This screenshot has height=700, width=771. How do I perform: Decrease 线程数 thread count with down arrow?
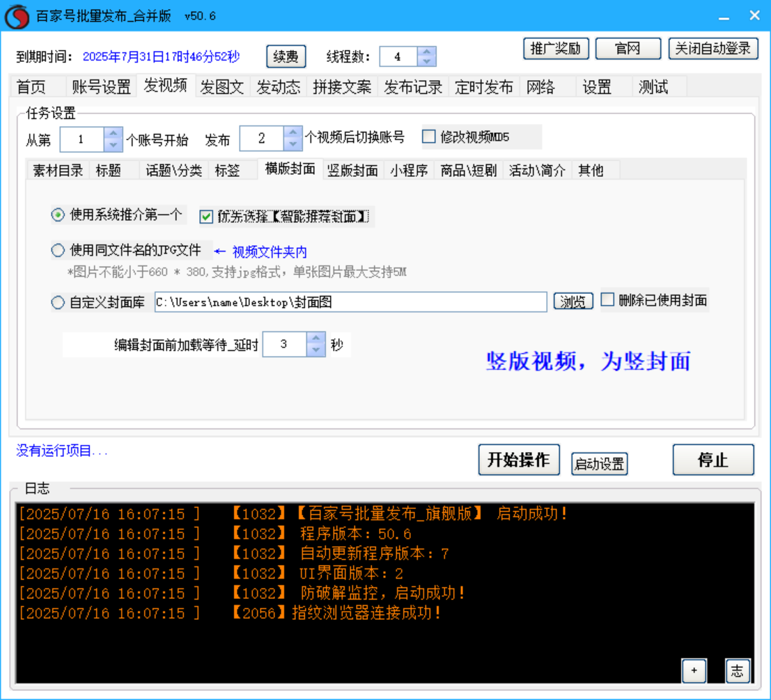[x=426, y=61]
